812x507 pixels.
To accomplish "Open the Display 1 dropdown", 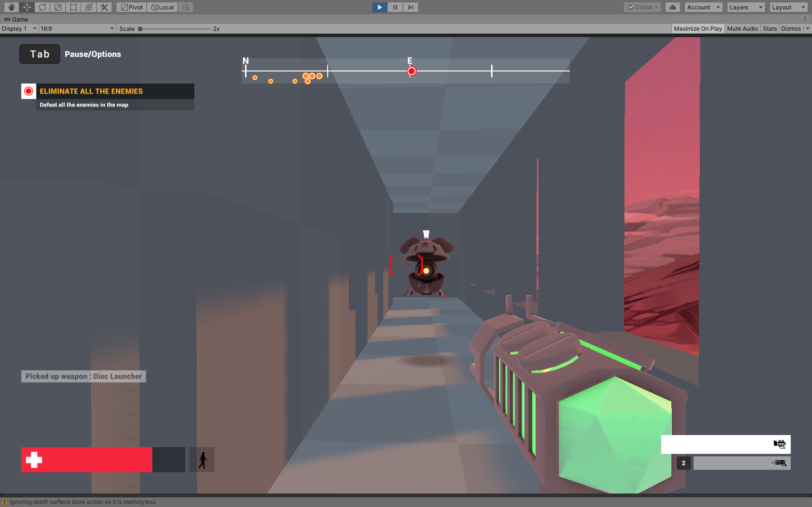I will 18,28.
